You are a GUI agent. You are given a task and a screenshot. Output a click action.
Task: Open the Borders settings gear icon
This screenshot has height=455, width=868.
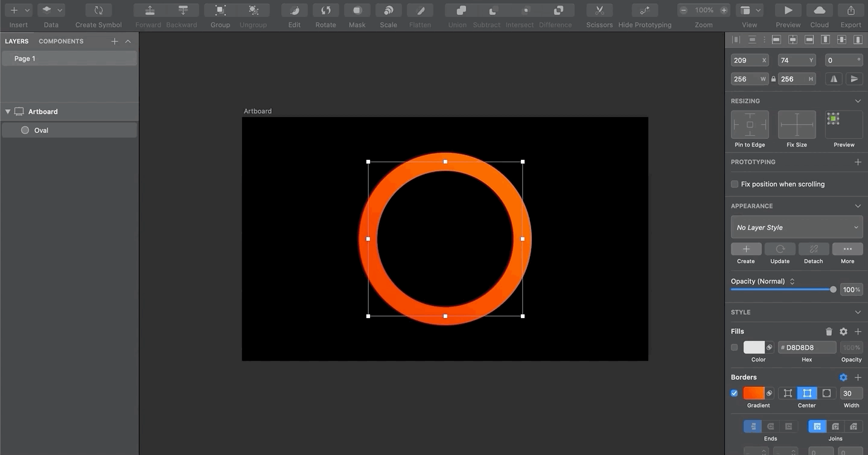(x=843, y=377)
